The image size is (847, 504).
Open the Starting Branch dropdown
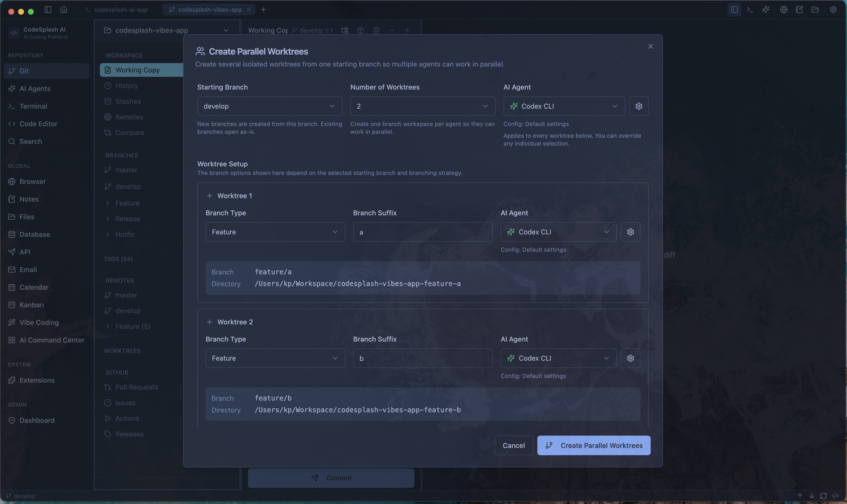coord(270,106)
